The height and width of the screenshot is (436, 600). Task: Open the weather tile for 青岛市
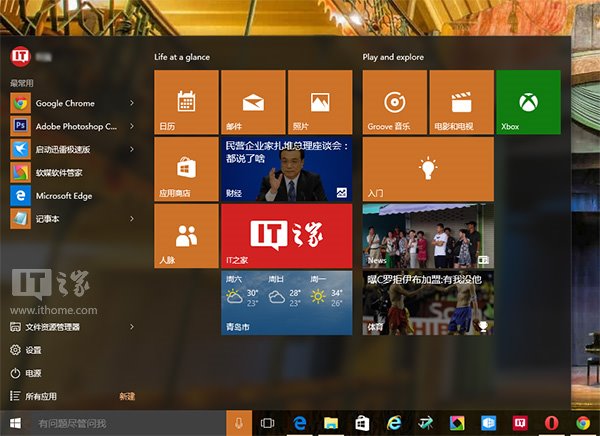pyautogui.click(x=287, y=303)
